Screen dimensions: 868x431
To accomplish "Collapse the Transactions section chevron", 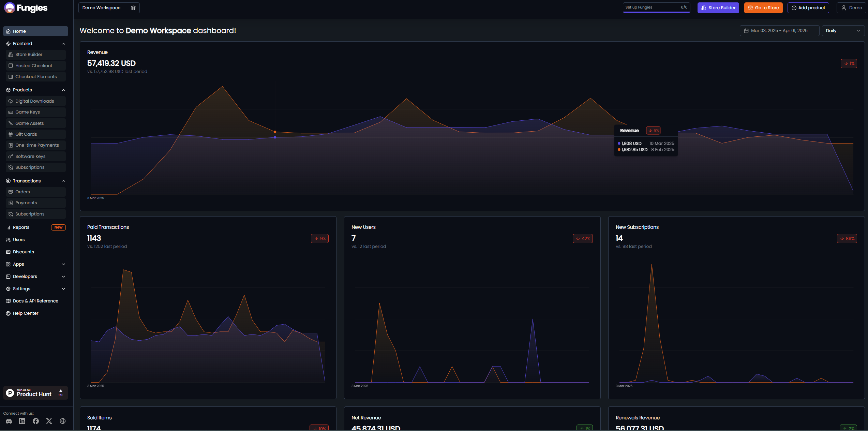I will [x=63, y=181].
